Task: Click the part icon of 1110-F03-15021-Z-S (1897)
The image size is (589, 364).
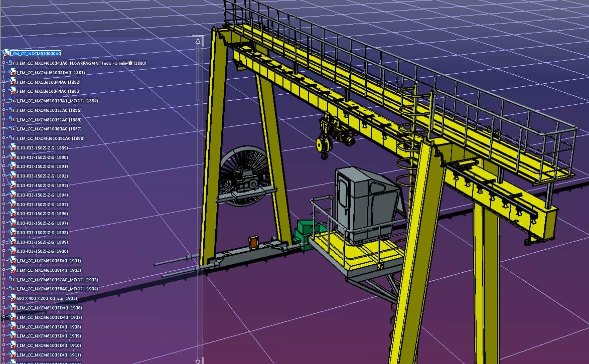Action: [x=13, y=223]
